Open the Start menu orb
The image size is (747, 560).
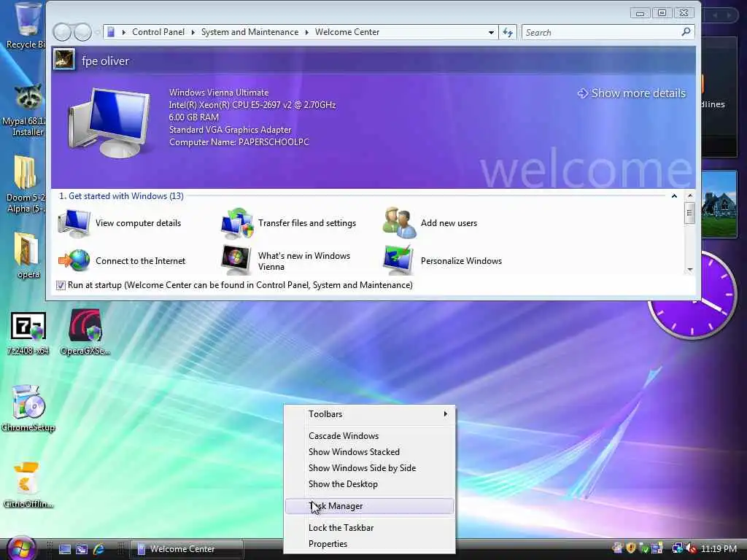tap(21, 548)
